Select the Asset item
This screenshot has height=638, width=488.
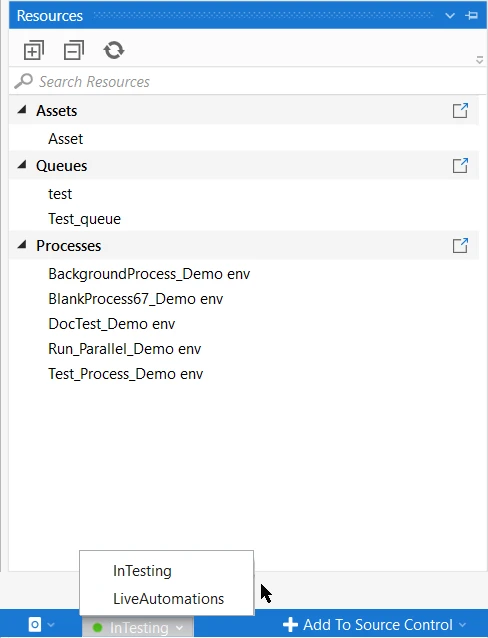pyautogui.click(x=66, y=139)
